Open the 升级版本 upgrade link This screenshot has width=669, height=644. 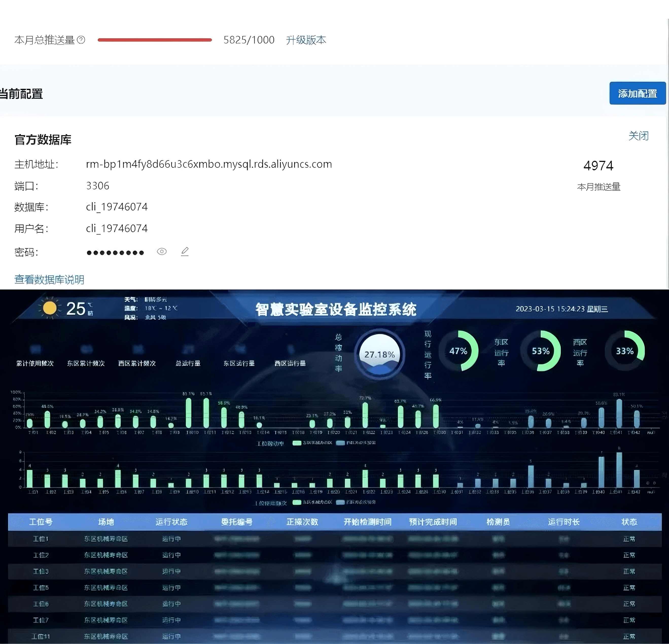pyautogui.click(x=306, y=40)
